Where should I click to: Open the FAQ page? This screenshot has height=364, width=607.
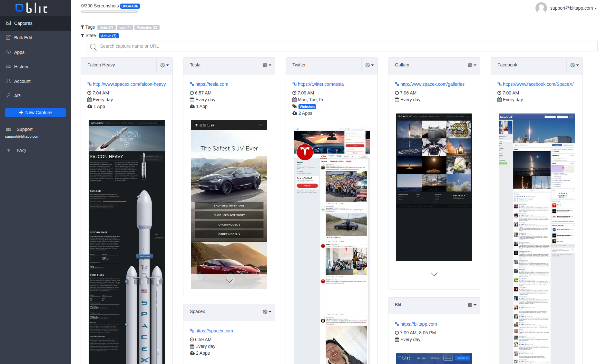pos(21,151)
